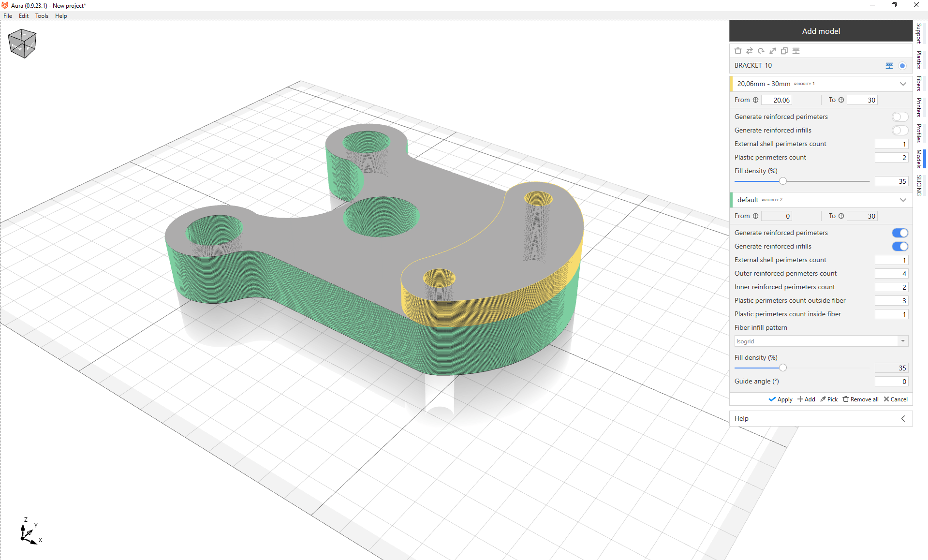Click the rotate model icon
Viewport: 928px width, 560px height.
point(761,51)
